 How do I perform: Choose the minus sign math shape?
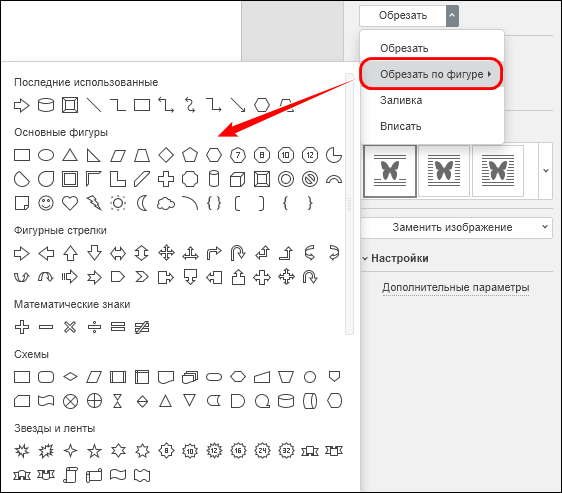tap(46, 327)
